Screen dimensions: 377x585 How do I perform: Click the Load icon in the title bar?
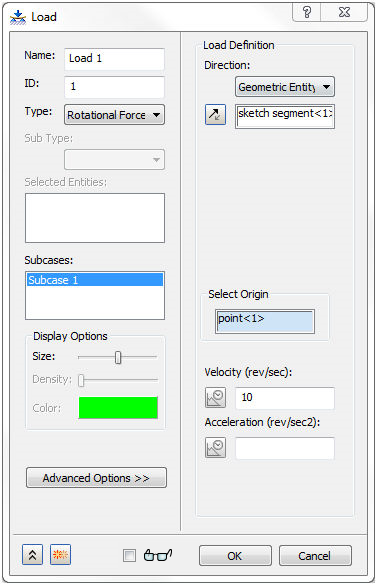tap(18, 17)
